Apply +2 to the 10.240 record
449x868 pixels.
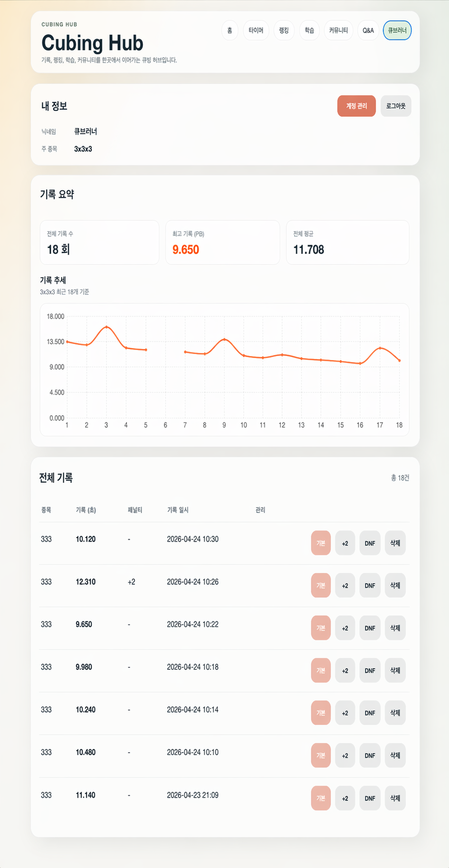[x=345, y=713]
